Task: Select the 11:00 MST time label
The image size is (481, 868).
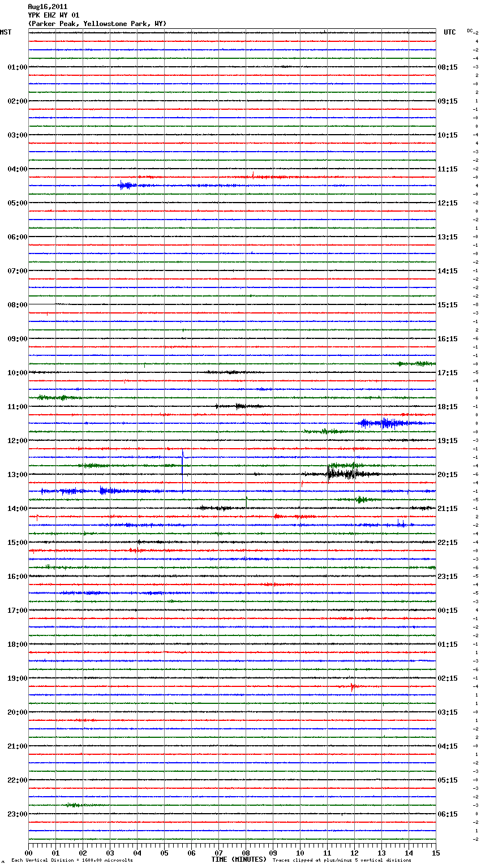Action: coord(17,407)
